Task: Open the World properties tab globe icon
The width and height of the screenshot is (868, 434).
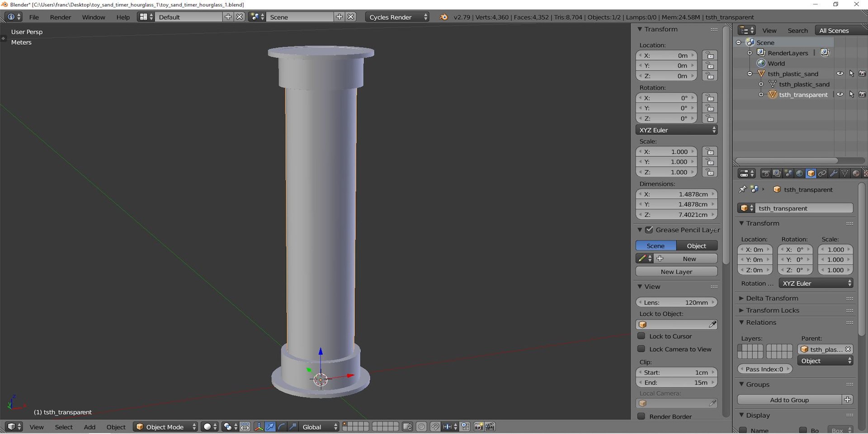Action: [x=799, y=174]
